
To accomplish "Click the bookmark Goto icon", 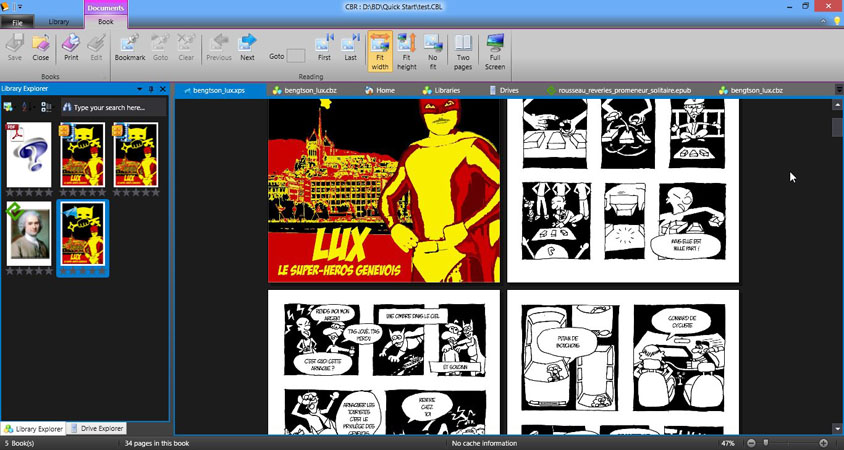I will 160,47.
